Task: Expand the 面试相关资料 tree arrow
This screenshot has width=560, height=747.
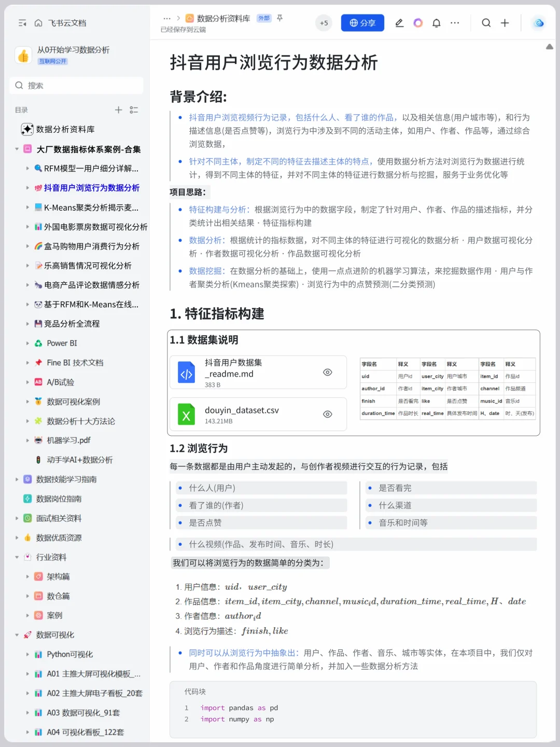Action: tap(17, 518)
